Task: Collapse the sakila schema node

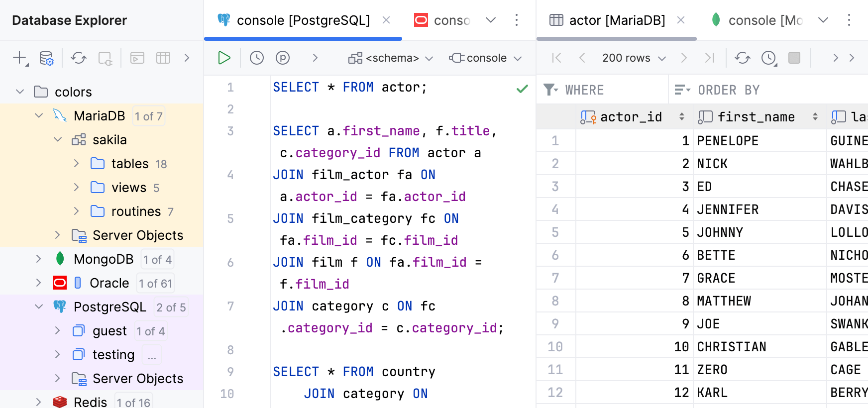Action: pos(58,140)
